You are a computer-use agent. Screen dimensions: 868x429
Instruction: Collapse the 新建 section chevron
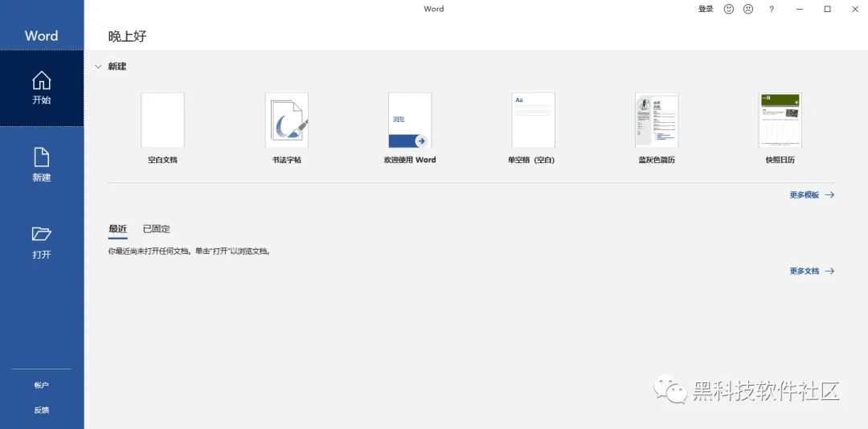pyautogui.click(x=99, y=67)
